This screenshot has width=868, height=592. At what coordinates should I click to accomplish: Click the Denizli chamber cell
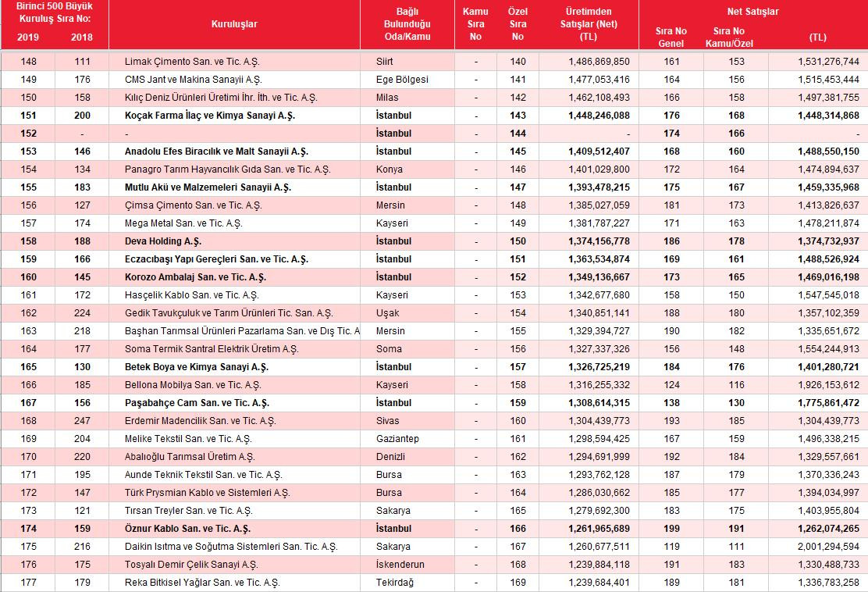[x=390, y=456]
